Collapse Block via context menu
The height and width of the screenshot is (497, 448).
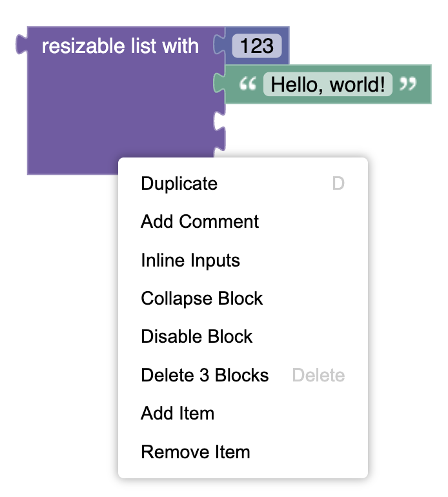point(243,298)
